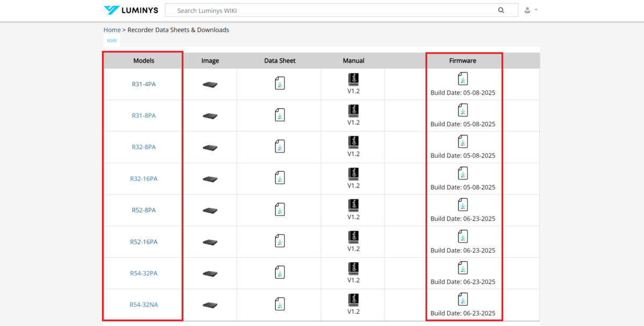The width and height of the screenshot is (644, 326).
Task: Download the R54-32PA data sheet
Action: pos(280,272)
